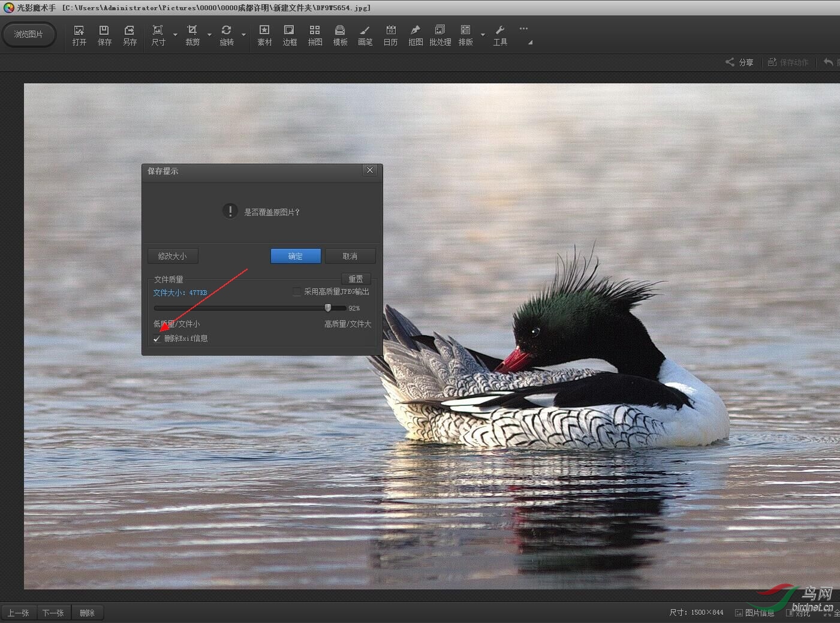840x623 pixels.
Task: Click the 对比 compare button
Action: (x=799, y=613)
